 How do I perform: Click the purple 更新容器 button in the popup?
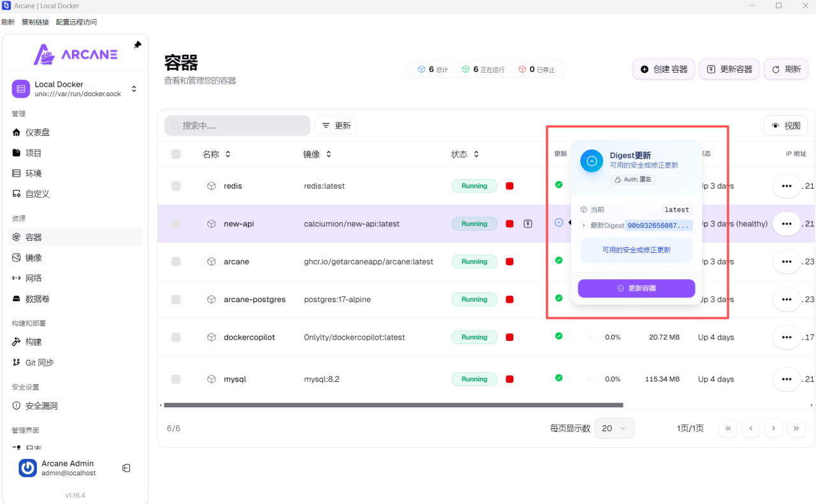click(x=636, y=288)
